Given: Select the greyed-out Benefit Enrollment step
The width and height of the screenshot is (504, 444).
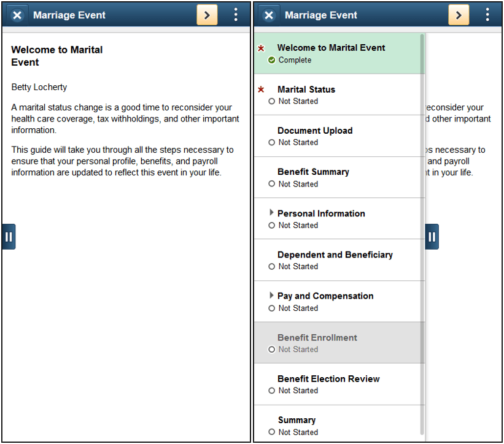Looking at the screenshot, I should pos(317,338).
